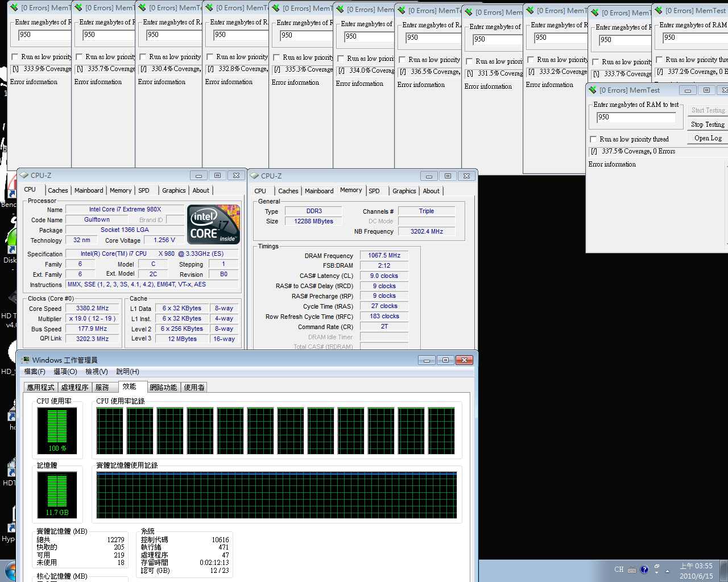The height and width of the screenshot is (582, 728).
Task: Click Start Testing in the front MemTest window
Action: click(708, 110)
